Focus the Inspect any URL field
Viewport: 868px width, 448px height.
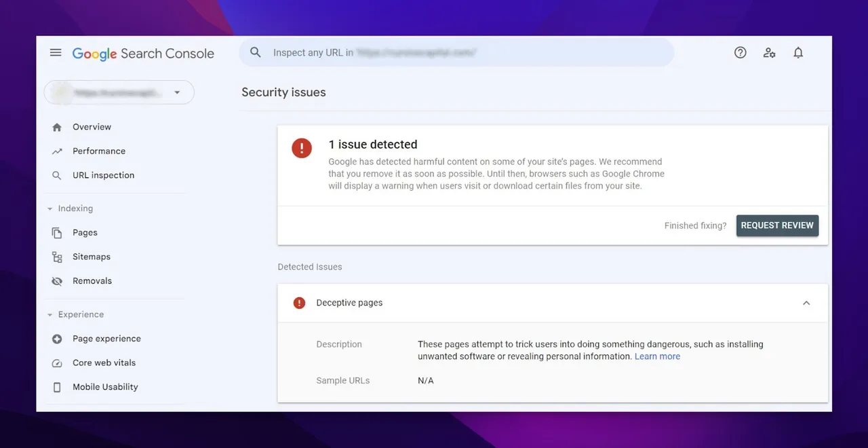456,52
